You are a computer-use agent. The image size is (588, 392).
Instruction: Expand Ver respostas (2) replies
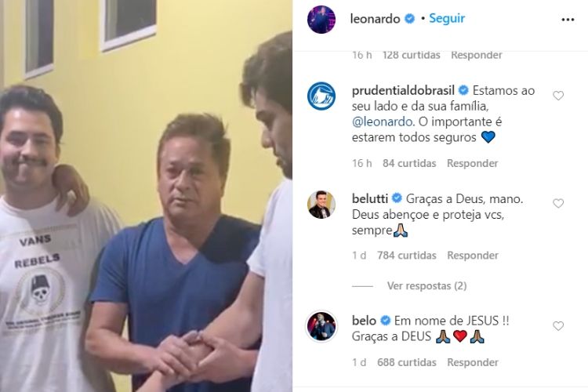[x=426, y=286]
